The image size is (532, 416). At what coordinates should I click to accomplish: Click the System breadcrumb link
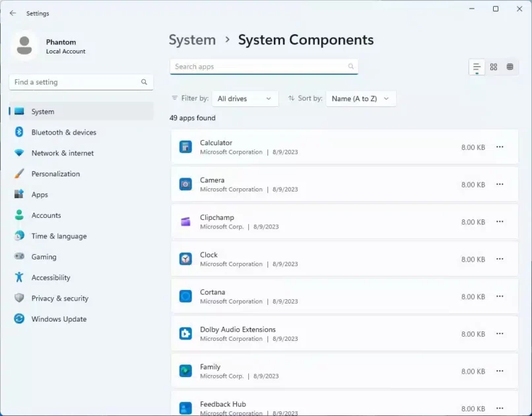(192, 40)
